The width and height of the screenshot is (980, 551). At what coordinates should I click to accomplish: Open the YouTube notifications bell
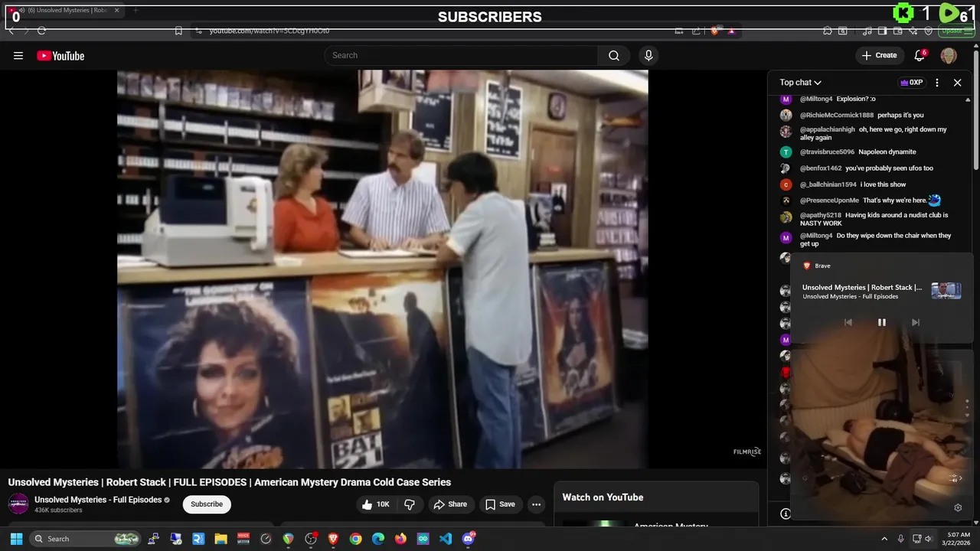(920, 55)
